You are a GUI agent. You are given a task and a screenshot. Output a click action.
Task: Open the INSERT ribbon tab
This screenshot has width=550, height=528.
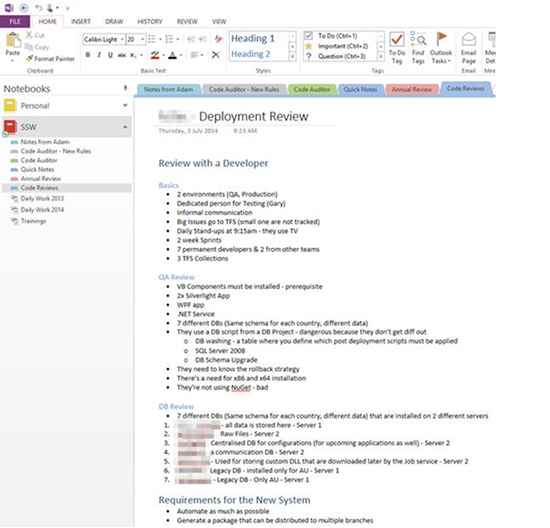[x=81, y=21]
